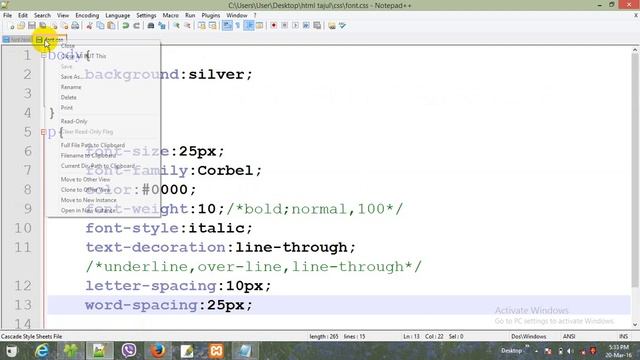This screenshot has width=640, height=360.
Task: Click the Paste toolbar icon
Action: [x=111, y=26]
